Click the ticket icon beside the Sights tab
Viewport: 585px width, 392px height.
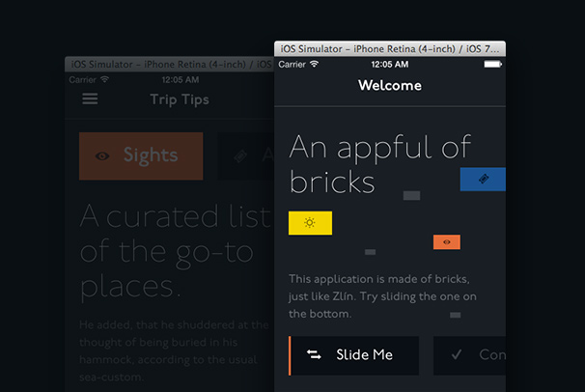pos(240,156)
